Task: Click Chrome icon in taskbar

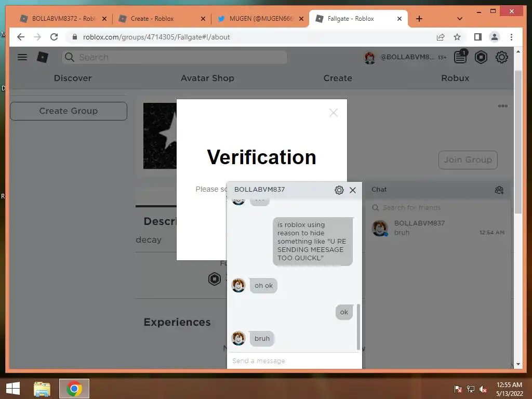Action: 74,389
